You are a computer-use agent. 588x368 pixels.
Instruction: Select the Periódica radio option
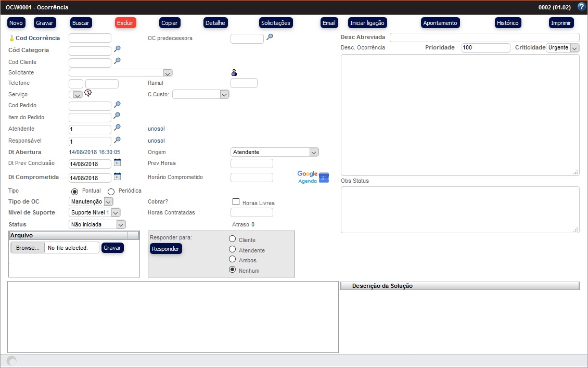pyautogui.click(x=111, y=192)
